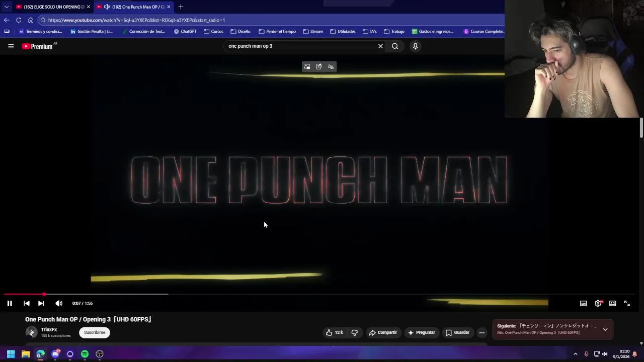The height and width of the screenshot is (362, 644).
Task: Mute the video volume
Action: (59, 303)
